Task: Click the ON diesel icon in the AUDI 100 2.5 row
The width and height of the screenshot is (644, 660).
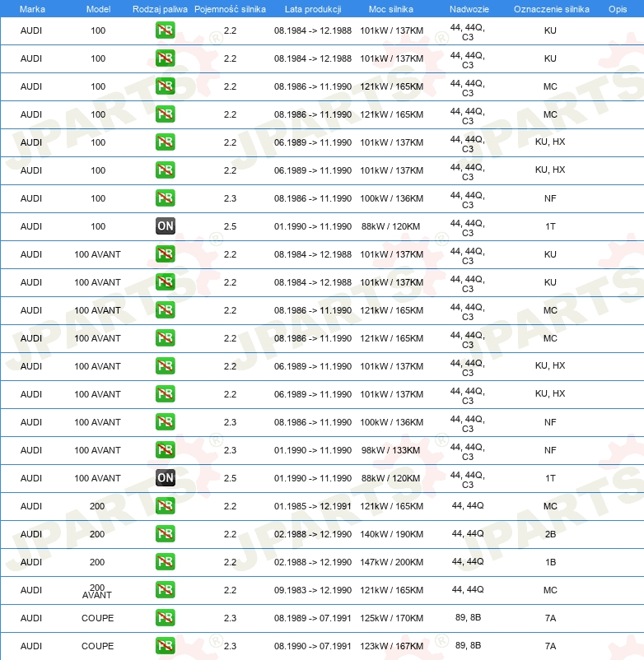Action: (165, 226)
